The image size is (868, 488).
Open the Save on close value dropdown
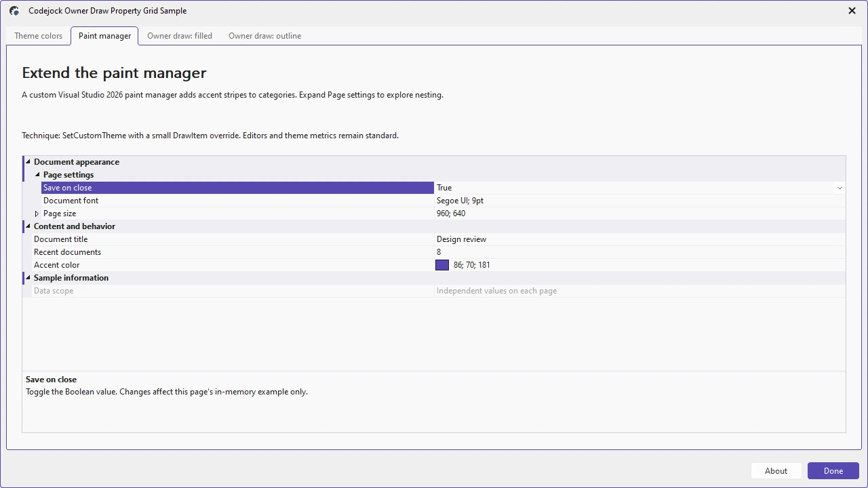tap(840, 188)
